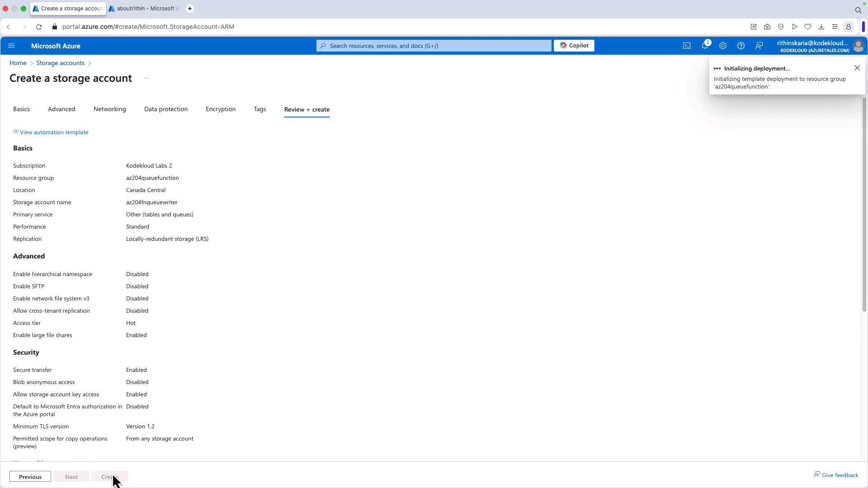Switch to the Encryption tab

[221, 109]
